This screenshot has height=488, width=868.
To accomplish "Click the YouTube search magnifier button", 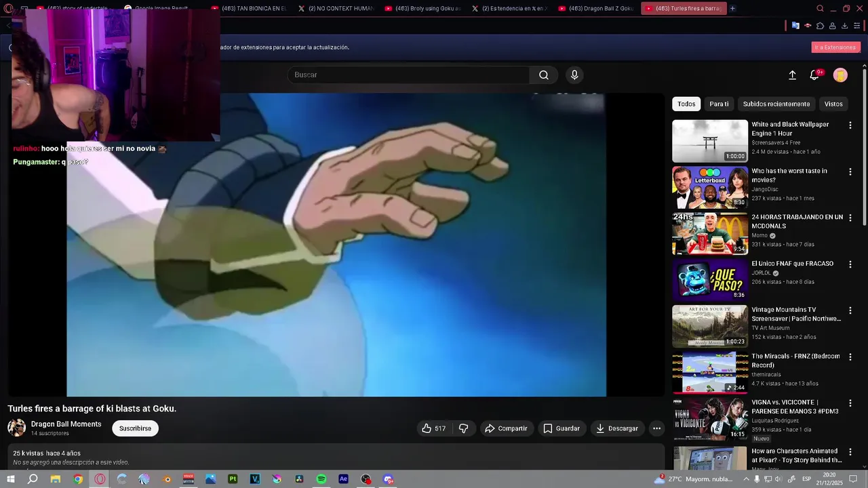I will [544, 75].
